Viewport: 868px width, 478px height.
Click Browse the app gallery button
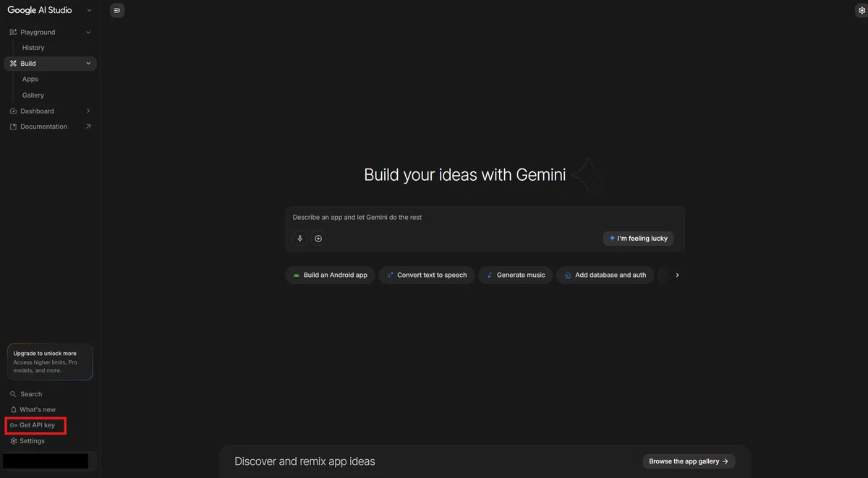coord(689,461)
